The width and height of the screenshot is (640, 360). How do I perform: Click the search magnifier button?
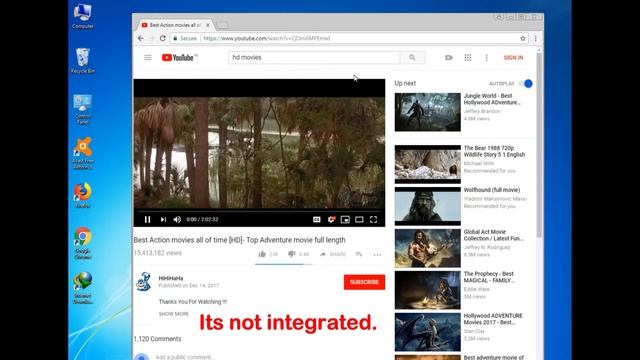(412, 58)
